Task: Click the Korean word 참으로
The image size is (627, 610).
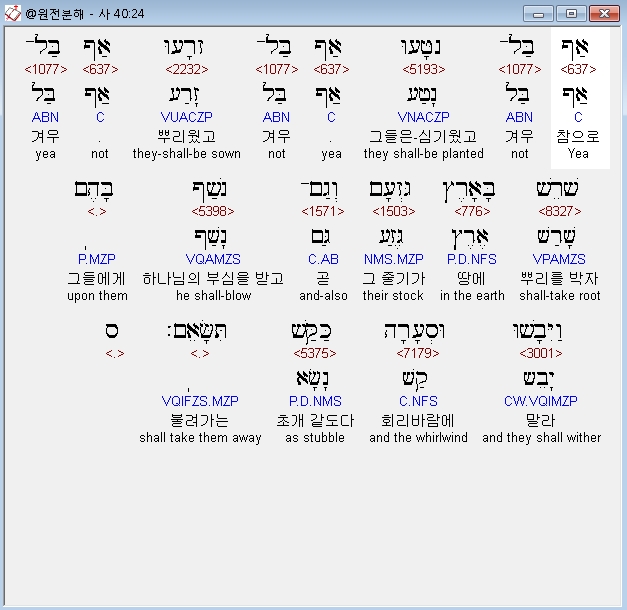Action: pos(578,136)
